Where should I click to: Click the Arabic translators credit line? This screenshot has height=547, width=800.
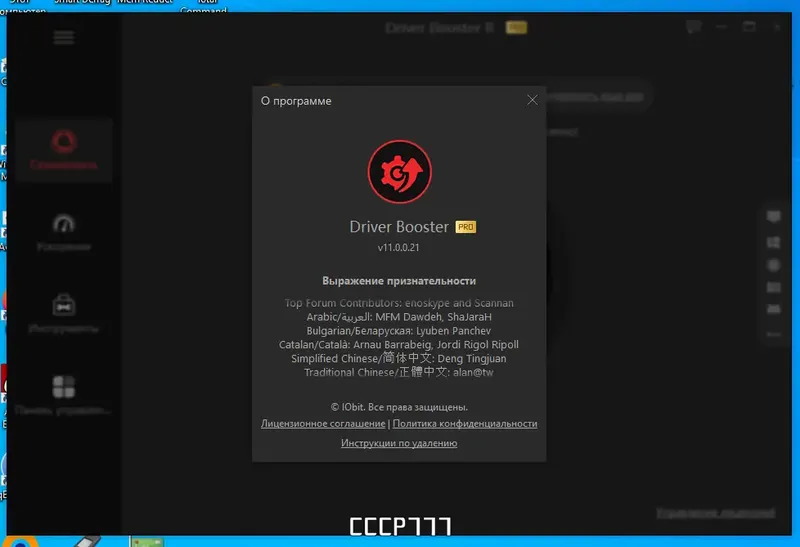coord(399,317)
